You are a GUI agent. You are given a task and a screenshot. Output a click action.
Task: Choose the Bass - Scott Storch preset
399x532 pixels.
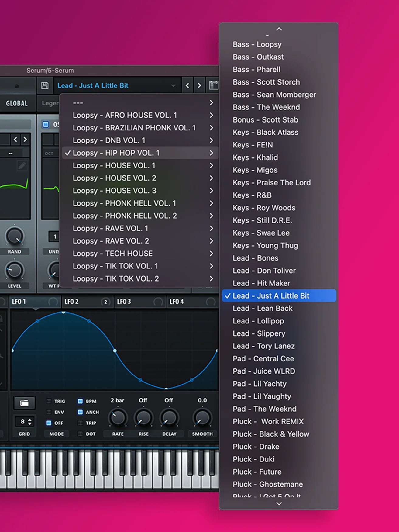(x=279, y=82)
